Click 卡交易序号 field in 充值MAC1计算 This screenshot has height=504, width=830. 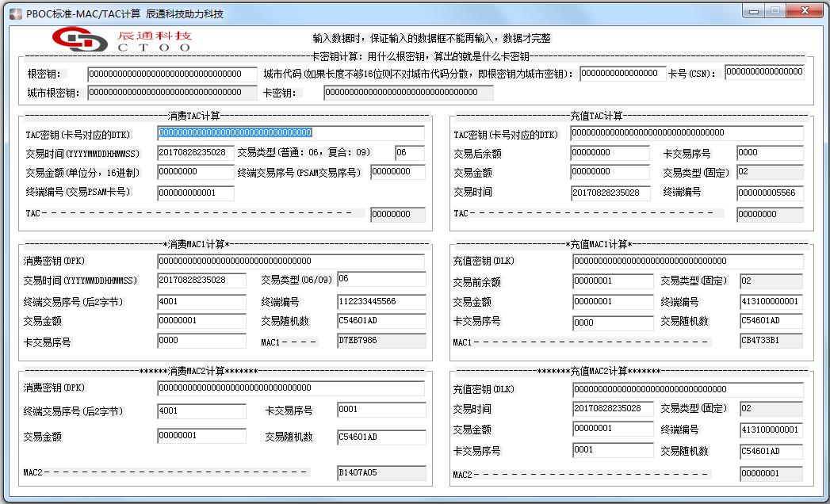[x=613, y=323]
